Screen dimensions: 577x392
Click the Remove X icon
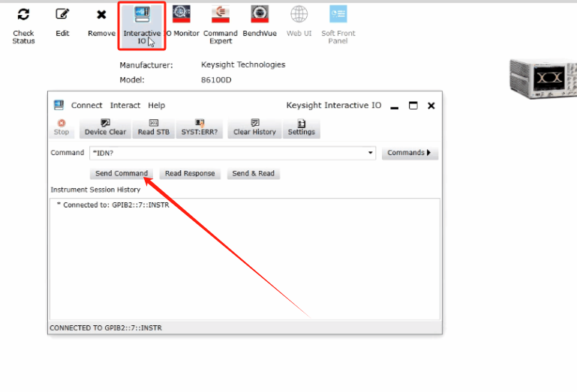click(x=101, y=14)
